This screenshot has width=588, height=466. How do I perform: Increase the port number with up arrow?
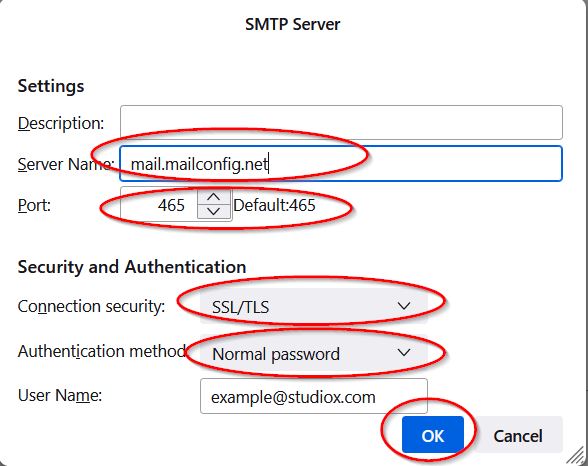click(x=213, y=197)
